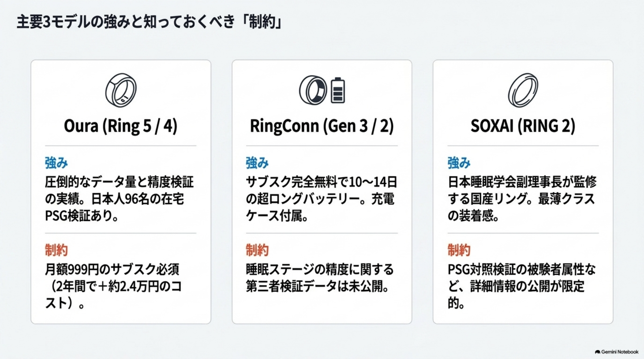The height and width of the screenshot is (359, 644).
Task: Click the blue 強み label in SOXAI card
Action: point(459,163)
